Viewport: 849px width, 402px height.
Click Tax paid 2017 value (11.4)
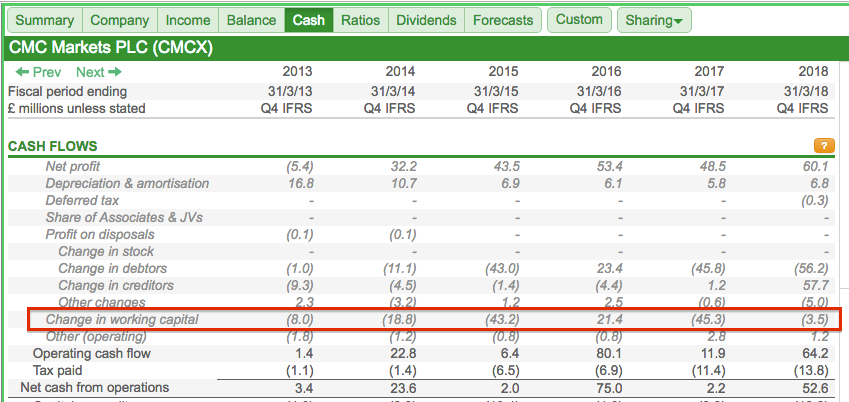click(708, 371)
